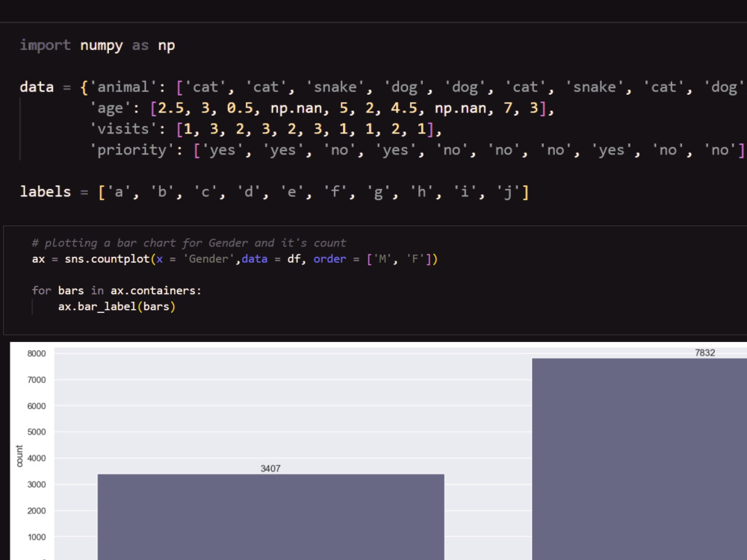Click the comment about plotting a bar chart

[x=189, y=243]
